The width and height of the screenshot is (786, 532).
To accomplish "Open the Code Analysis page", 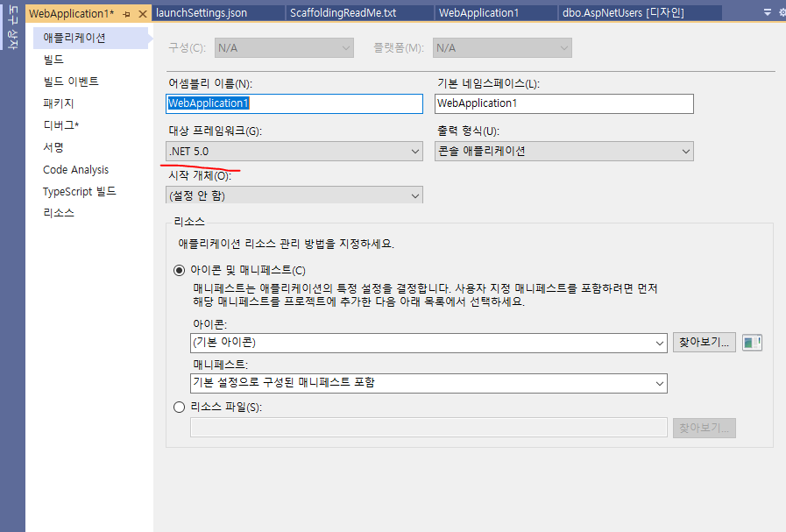I will (75, 169).
